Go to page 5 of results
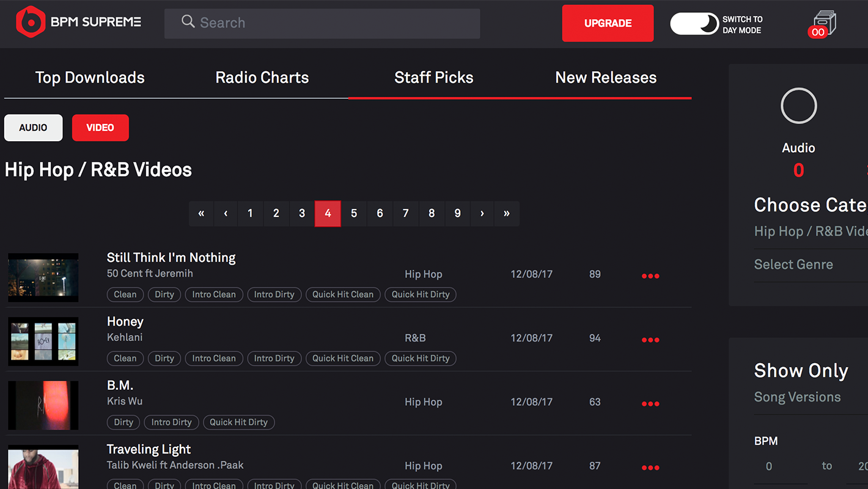The width and height of the screenshot is (868, 489). click(354, 213)
